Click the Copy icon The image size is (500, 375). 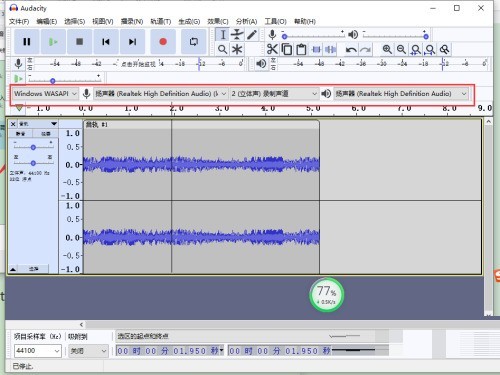pos(287,49)
